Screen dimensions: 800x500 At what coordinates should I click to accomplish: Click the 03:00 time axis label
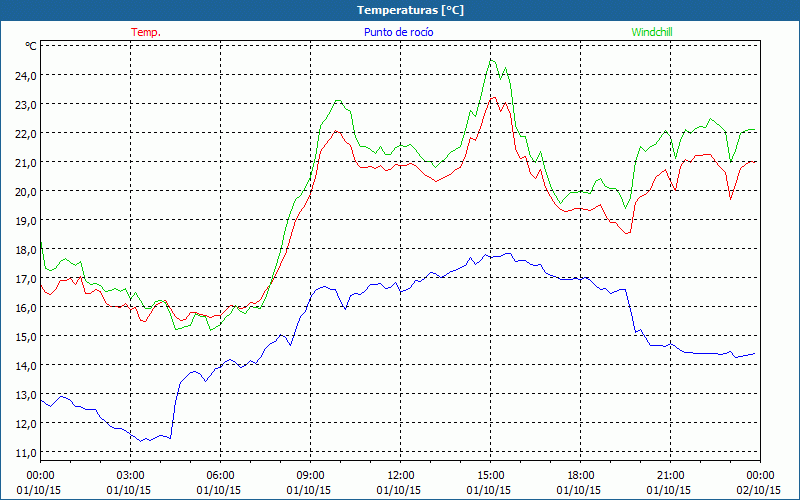coord(131,476)
